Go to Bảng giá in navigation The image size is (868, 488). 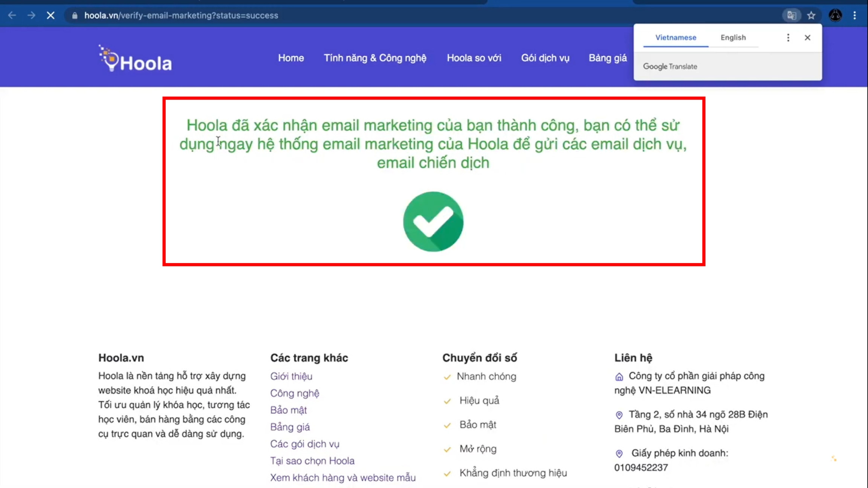tap(607, 58)
